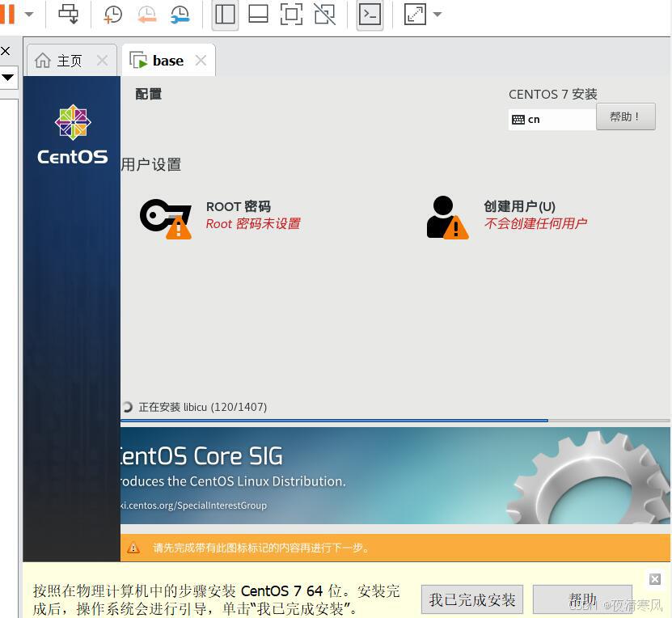Select the base VM tab
This screenshot has height=618, width=672.
(x=168, y=61)
